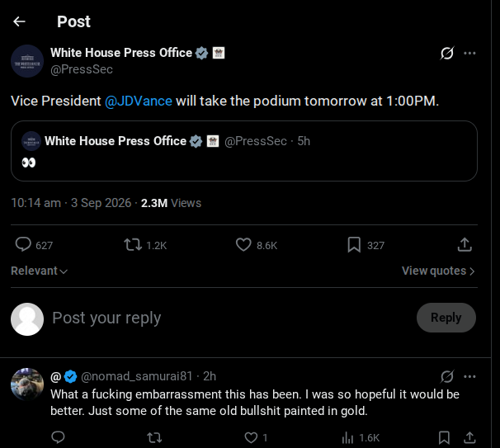Viewport: 500px width, 448px height.
Task: Open View quotes link
Action: click(438, 271)
